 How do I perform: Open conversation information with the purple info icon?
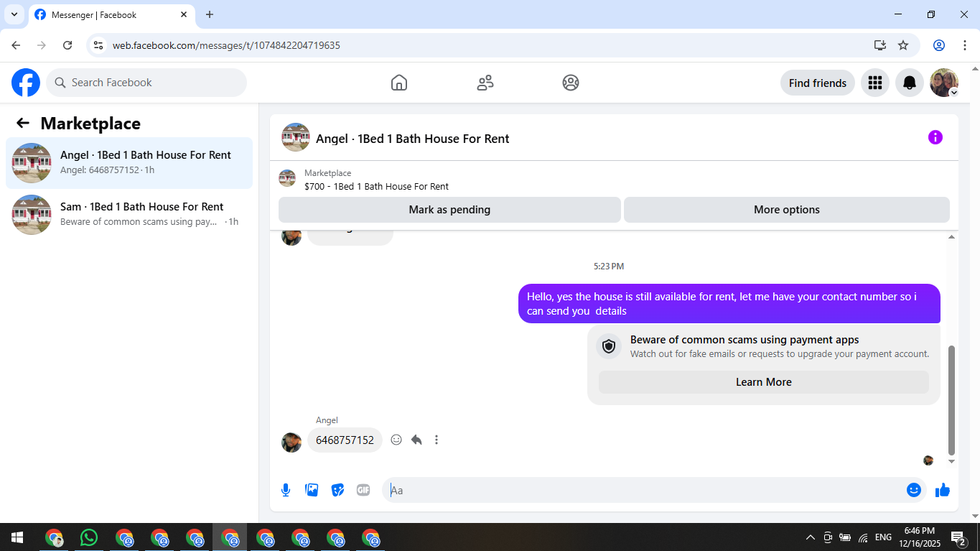coord(935,137)
